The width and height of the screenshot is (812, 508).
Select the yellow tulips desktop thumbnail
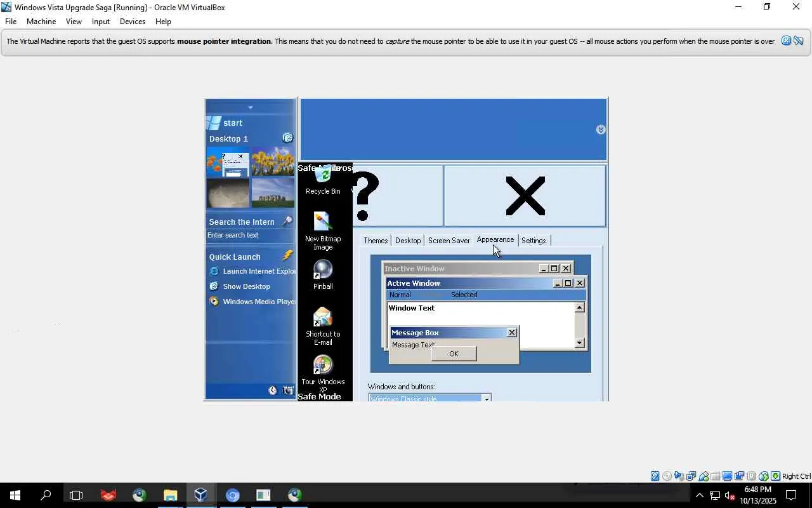[273, 161]
